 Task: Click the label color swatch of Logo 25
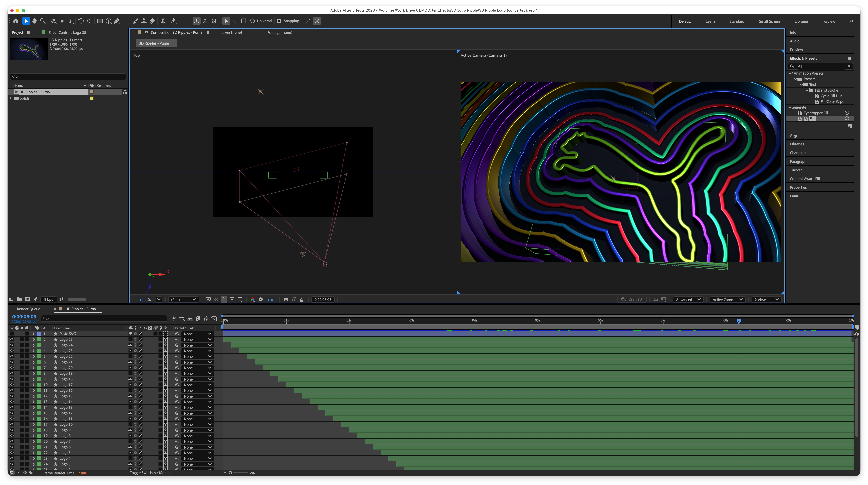[39, 339]
